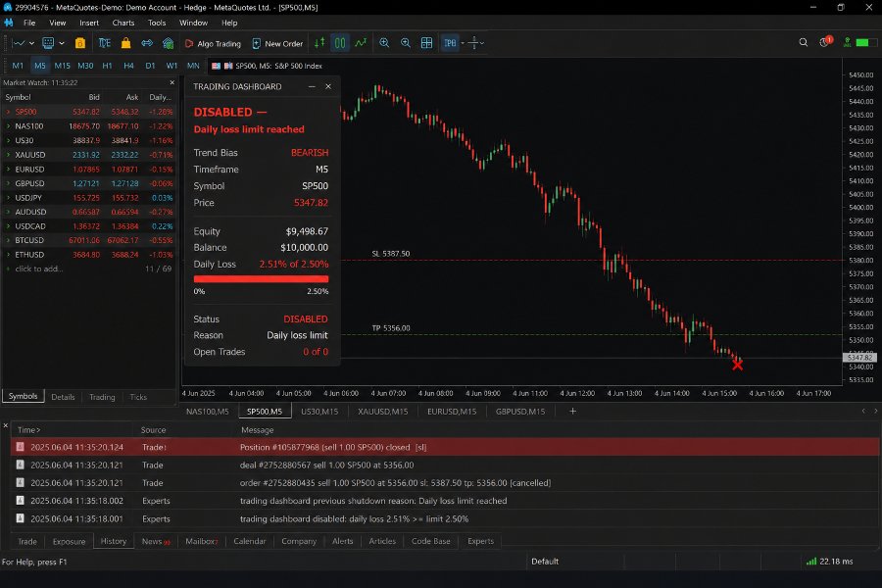Close the Toolbox panel with small x
882x588 pixels.
6,425
